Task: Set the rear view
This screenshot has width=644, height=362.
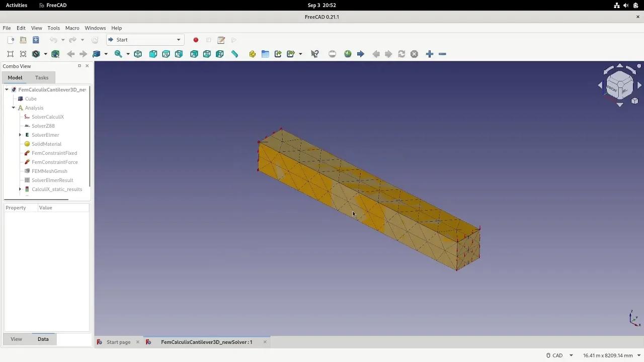Action: point(194,54)
